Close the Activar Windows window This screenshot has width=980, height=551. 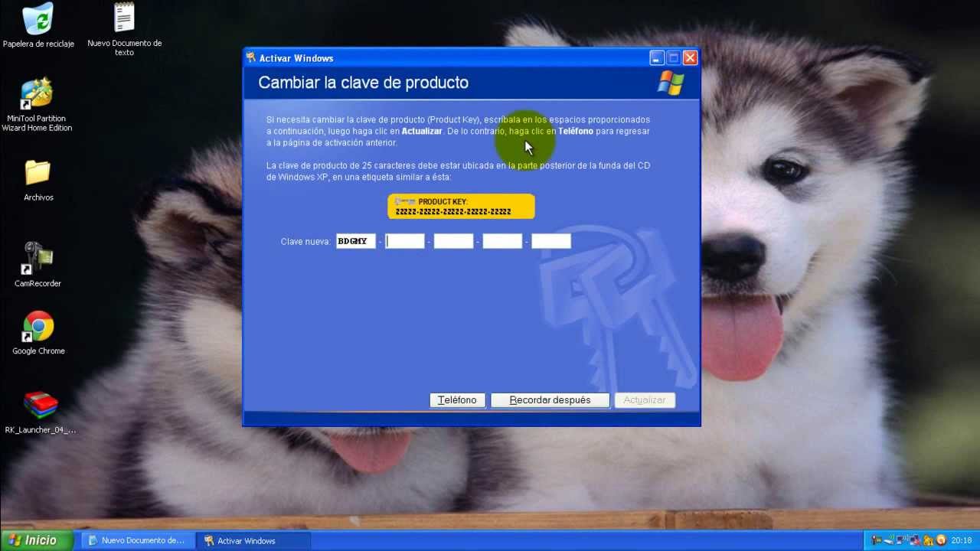click(690, 58)
